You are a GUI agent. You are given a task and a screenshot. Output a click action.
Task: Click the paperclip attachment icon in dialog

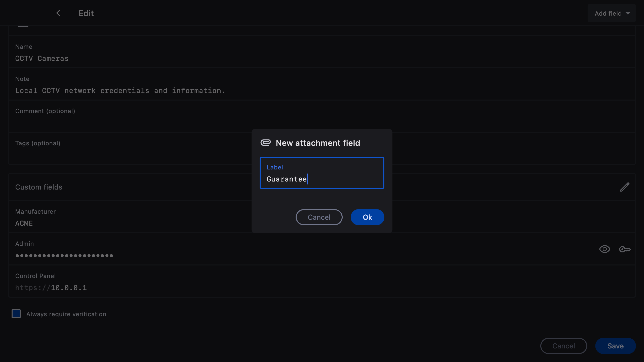[265, 143]
